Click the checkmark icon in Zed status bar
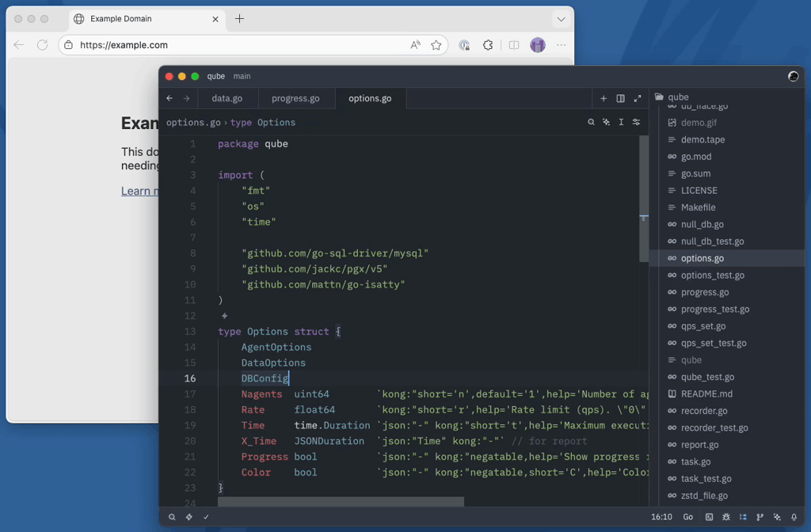This screenshot has height=532, width=811. 206,516
